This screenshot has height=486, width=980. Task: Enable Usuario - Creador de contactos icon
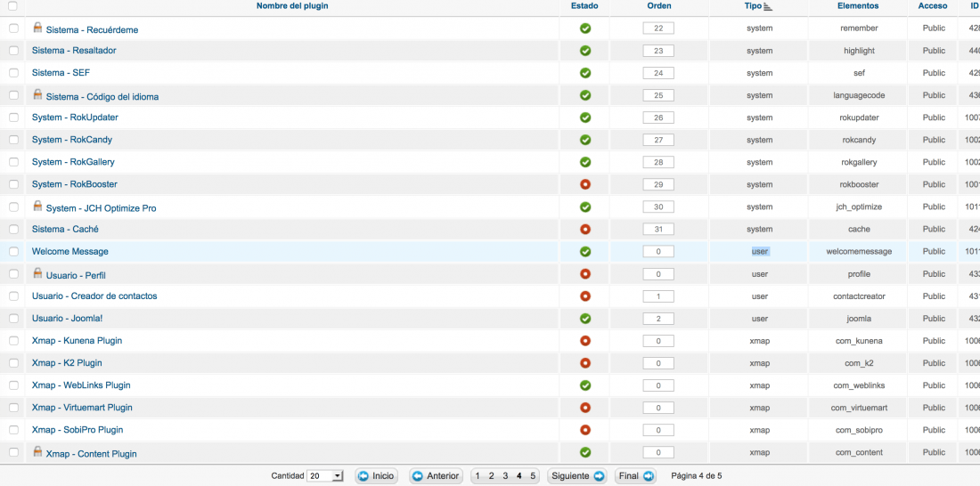click(585, 296)
